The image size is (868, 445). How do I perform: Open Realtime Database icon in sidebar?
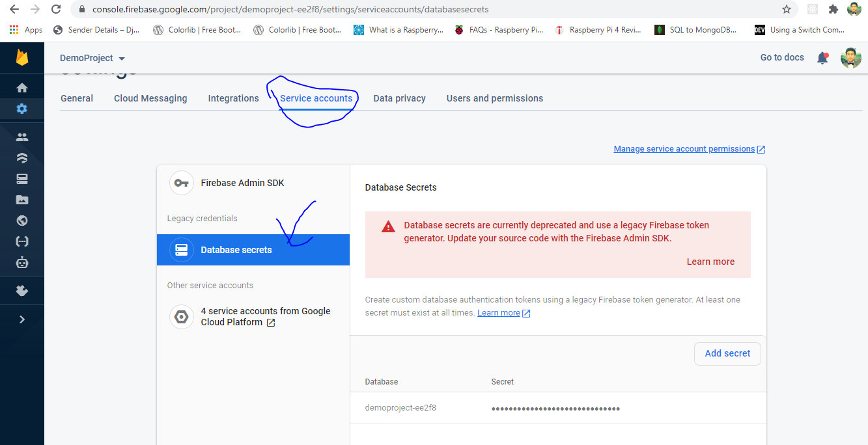(22, 179)
